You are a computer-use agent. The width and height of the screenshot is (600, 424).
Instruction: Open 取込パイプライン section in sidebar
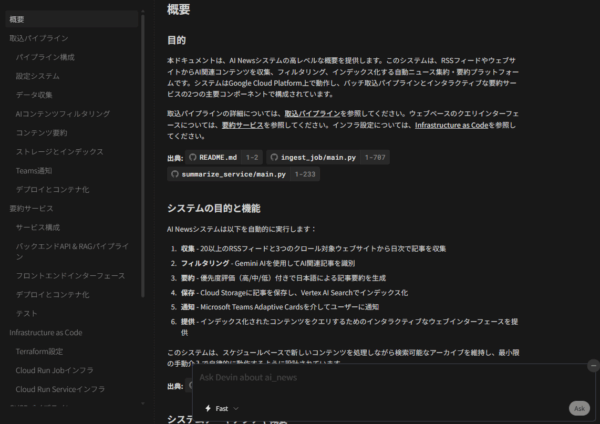pos(39,38)
